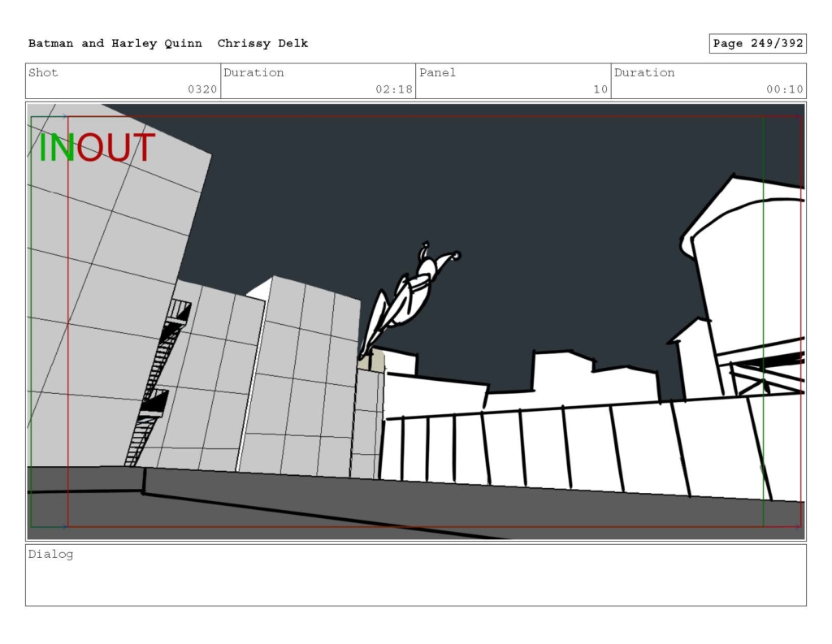
Task: Click the 'Page 249/392' box
Action: [758, 44]
